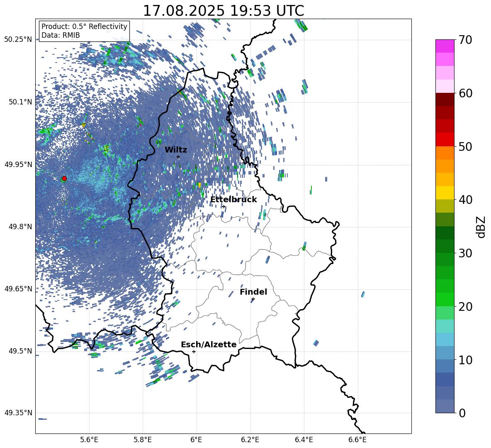Click the Product: 0.5° Reflectivity text

pos(84,27)
